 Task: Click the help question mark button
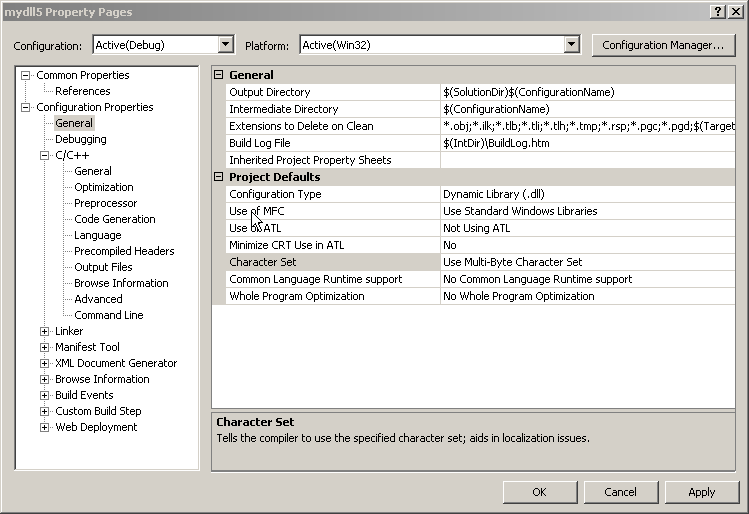click(x=718, y=11)
